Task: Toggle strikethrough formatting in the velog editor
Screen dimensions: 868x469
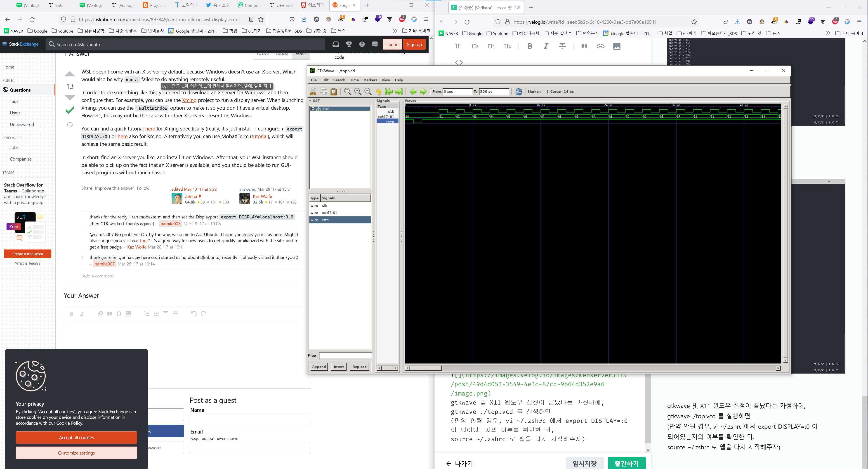Action: [562, 46]
